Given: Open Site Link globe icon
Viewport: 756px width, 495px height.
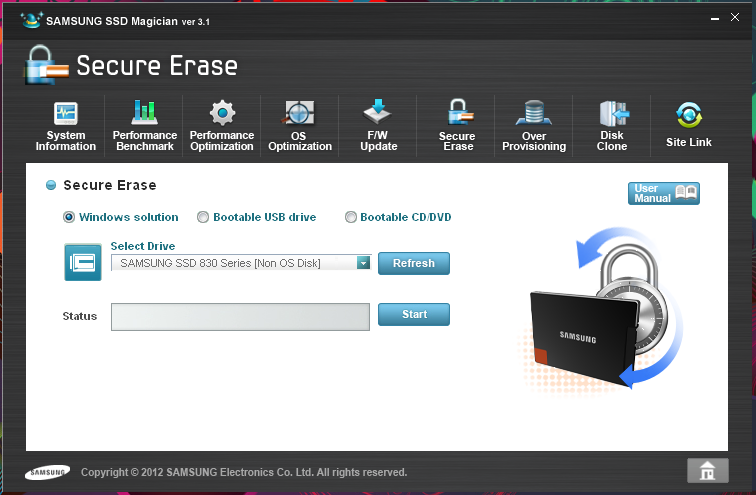Looking at the screenshot, I should pos(689,115).
